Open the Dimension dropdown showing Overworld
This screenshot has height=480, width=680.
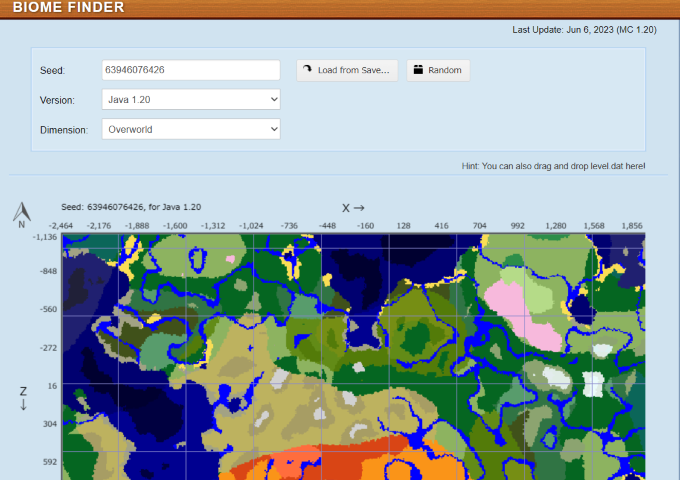(191, 129)
